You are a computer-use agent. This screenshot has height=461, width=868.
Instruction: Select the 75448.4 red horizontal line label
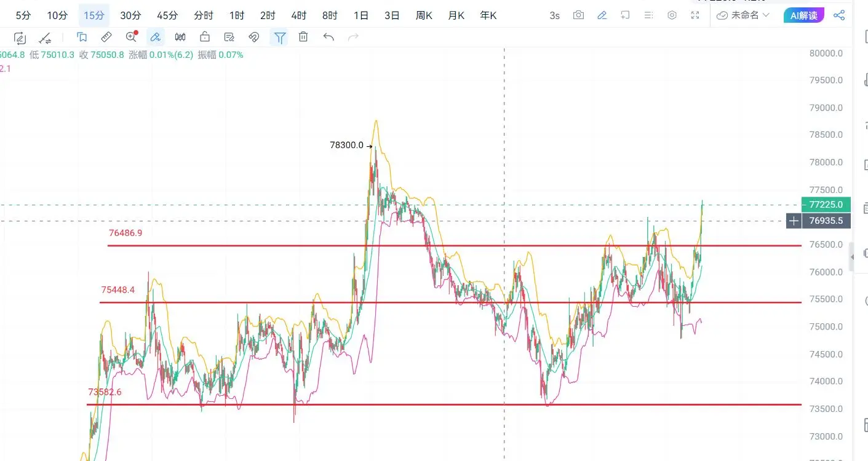(x=118, y=290)
